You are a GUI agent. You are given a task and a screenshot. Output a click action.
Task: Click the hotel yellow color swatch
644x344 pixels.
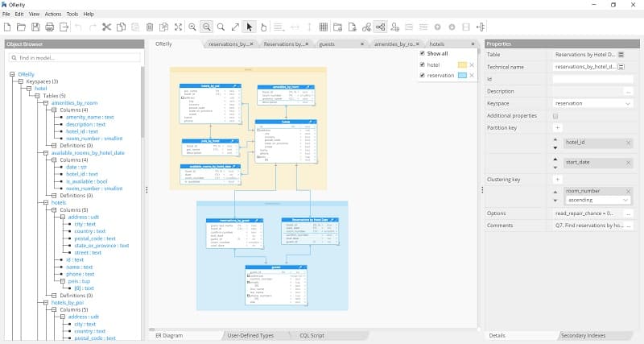462,64
